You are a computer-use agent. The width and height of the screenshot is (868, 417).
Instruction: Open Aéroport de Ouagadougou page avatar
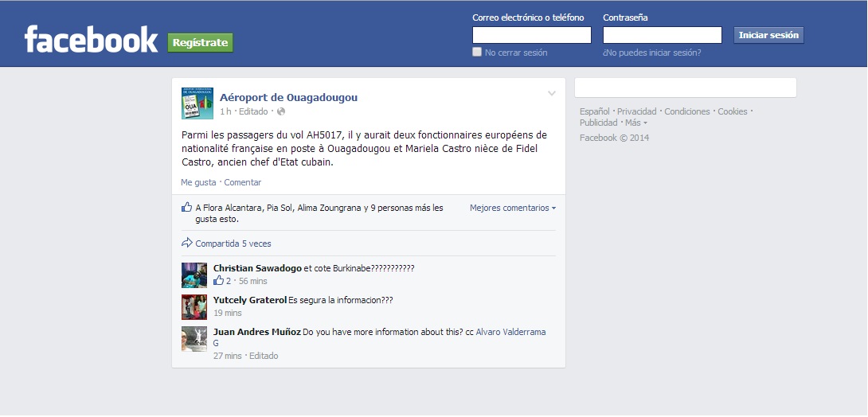click(x=197, y=103)
